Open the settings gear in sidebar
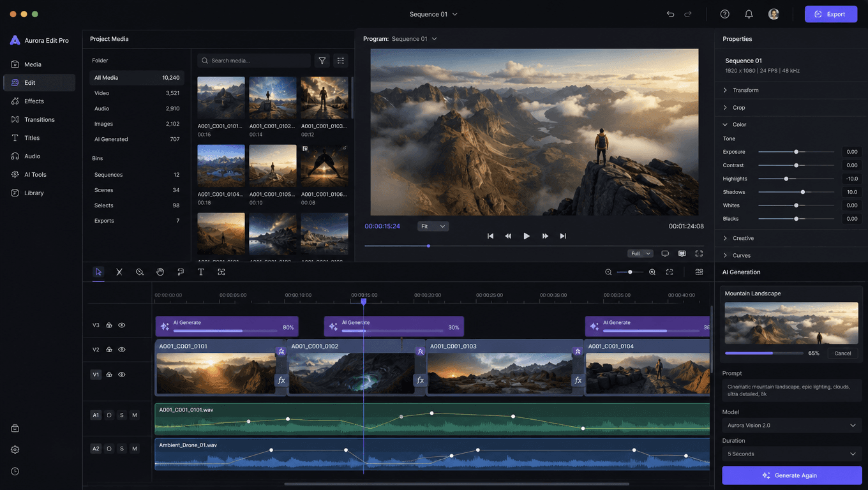This screenshot has height=490, width=868. (x=15, y=449)
